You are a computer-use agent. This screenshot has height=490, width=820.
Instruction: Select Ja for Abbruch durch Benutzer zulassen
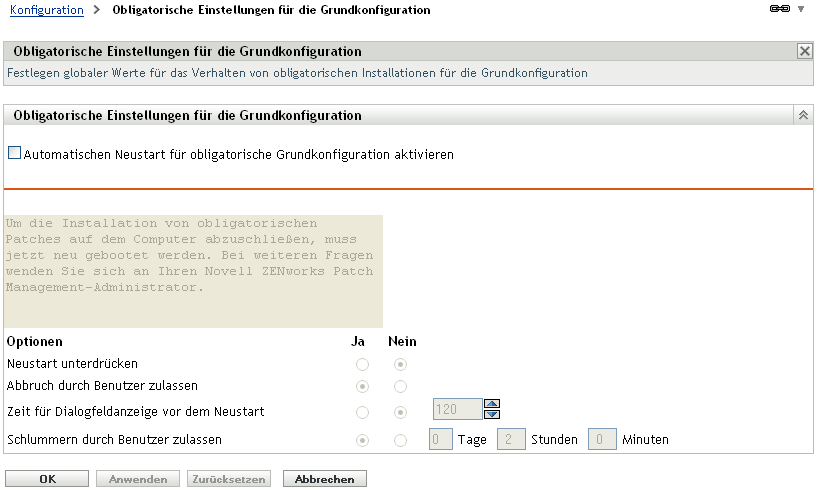[362, 386]
